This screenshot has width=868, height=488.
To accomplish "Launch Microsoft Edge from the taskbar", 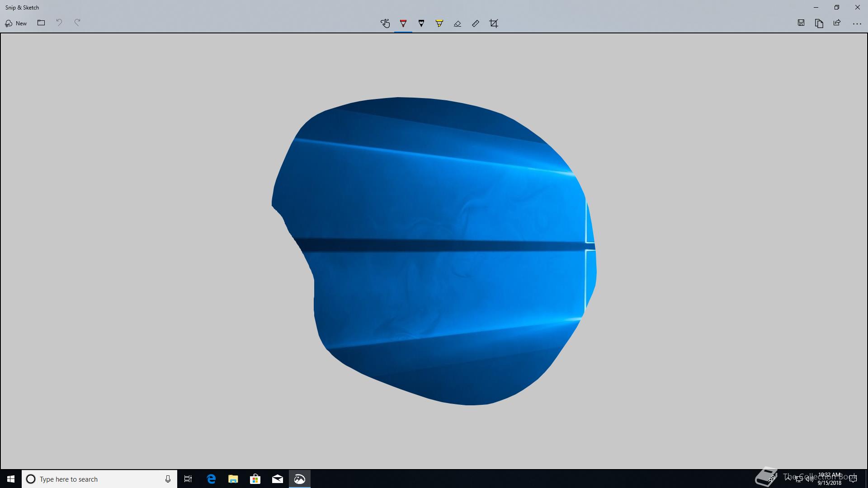I will (x=211, y=479).
